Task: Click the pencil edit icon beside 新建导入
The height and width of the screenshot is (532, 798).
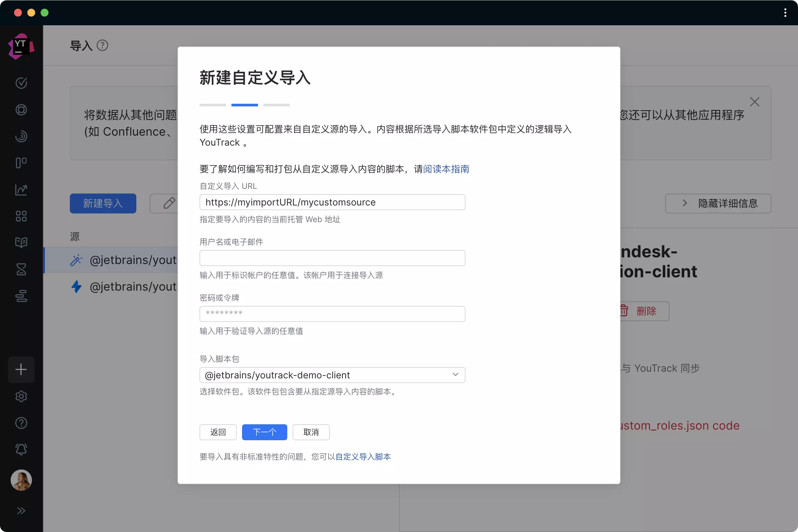Action: (170, 203)
